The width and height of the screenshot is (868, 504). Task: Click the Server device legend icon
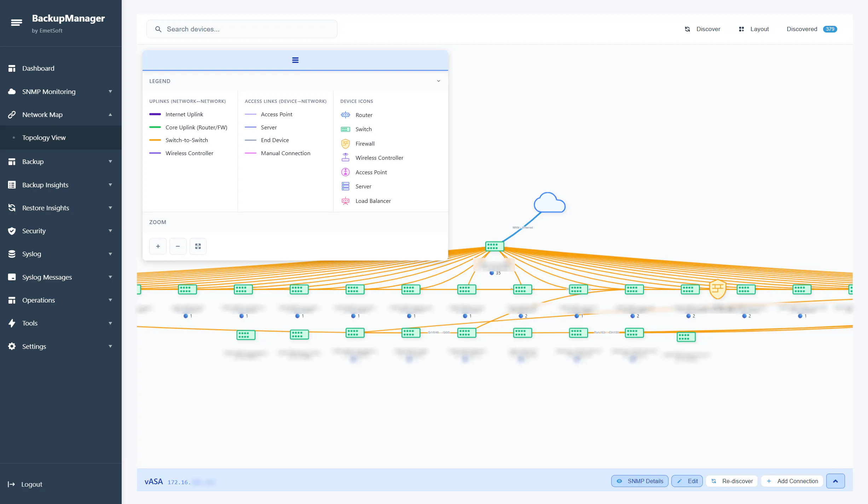click(x=345, y=186)
